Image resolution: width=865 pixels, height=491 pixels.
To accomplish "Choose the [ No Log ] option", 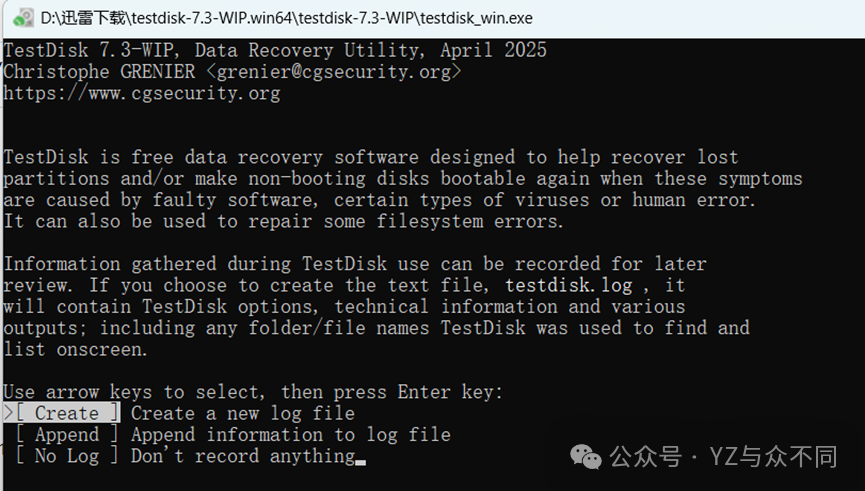I will tap(66, 456).
